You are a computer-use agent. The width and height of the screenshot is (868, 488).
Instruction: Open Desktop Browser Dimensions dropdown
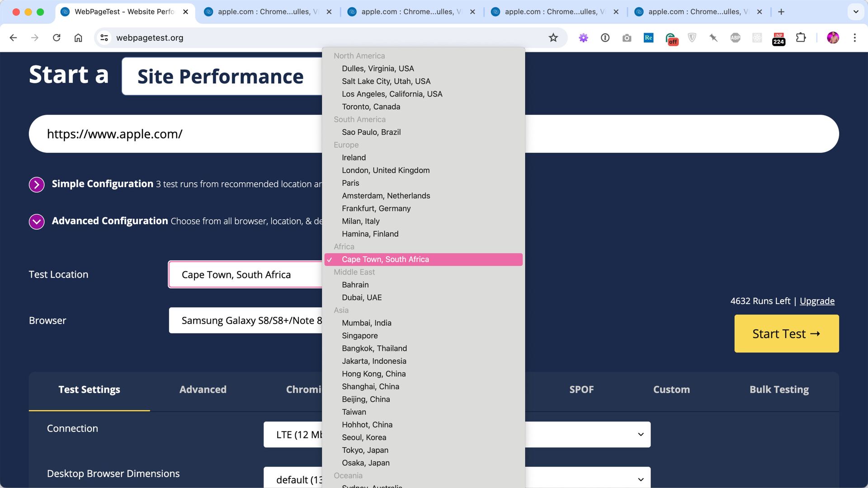(x=457, y=477)
